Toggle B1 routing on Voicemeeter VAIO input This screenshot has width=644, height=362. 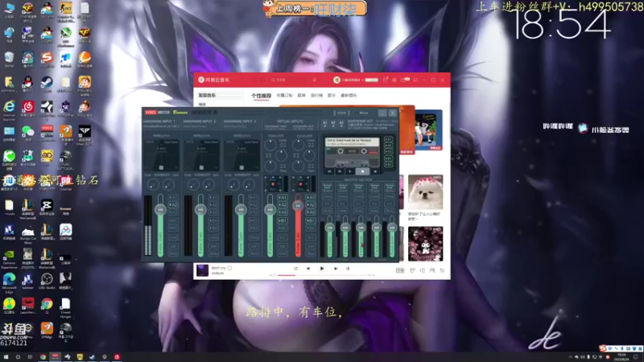(x=283, y=220)
